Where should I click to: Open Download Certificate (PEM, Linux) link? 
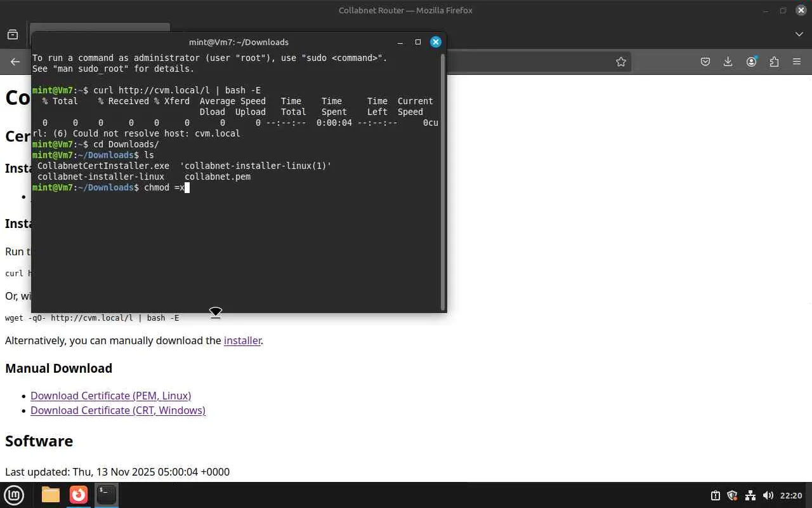coord(111,396)
